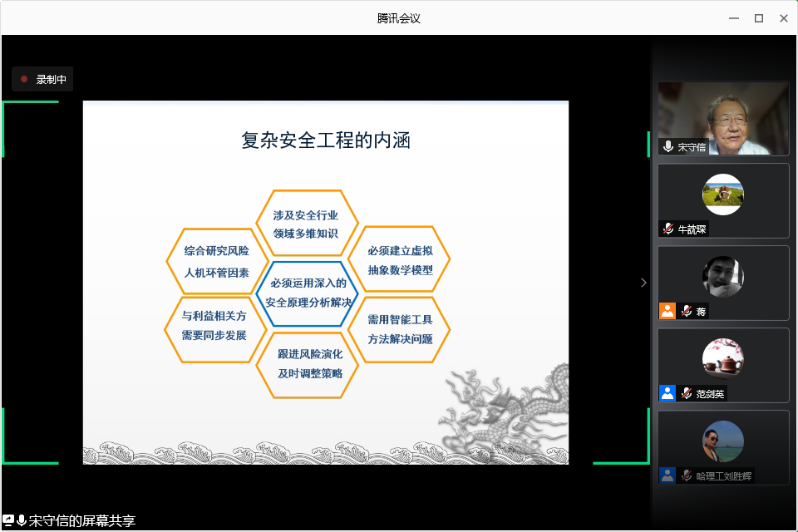
Task: Click the blue user icon next to 范剑英
Action: click(x=667, y=393)
